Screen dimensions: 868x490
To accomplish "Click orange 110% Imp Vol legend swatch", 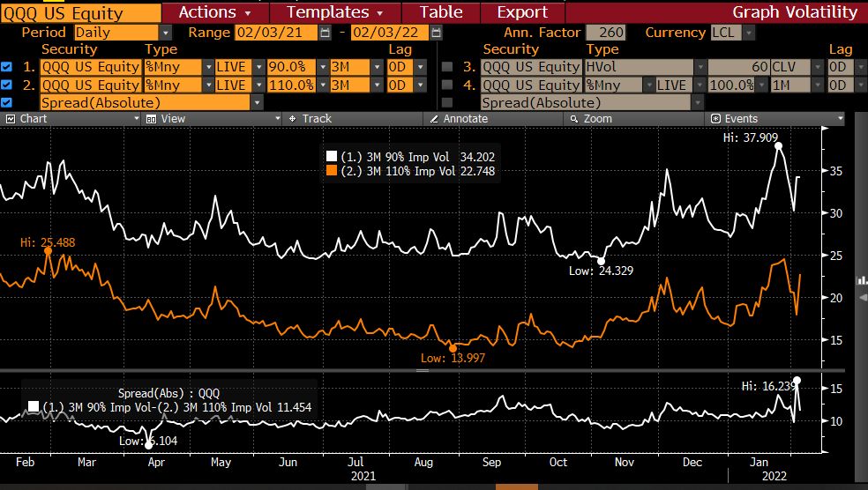I will point(332,172).
